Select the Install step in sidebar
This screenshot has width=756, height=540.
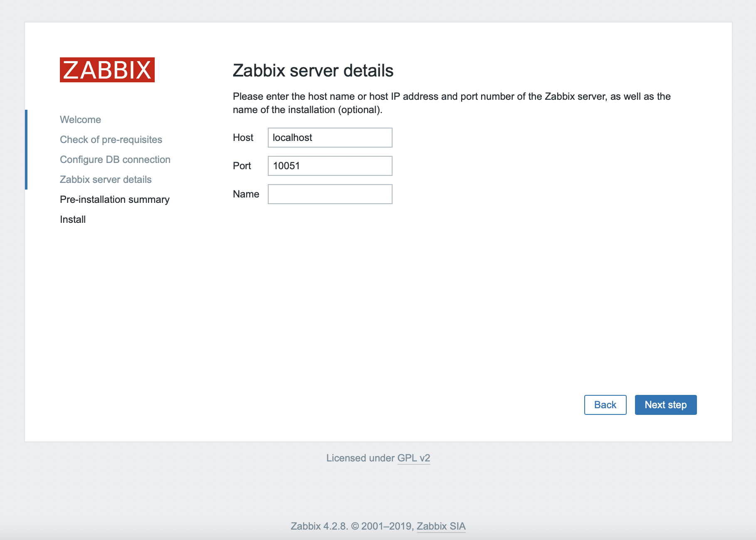tap(73, 219)
